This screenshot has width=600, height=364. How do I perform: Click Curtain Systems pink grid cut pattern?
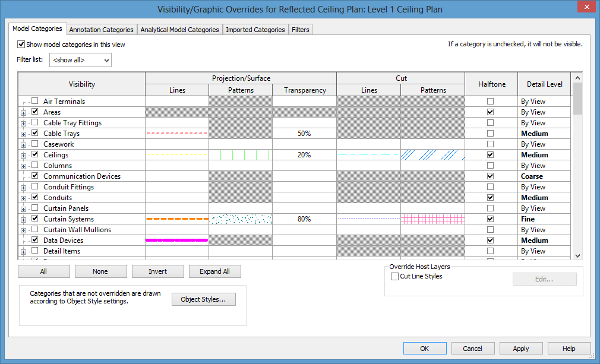pyautogui.click(x=432, y=219)
